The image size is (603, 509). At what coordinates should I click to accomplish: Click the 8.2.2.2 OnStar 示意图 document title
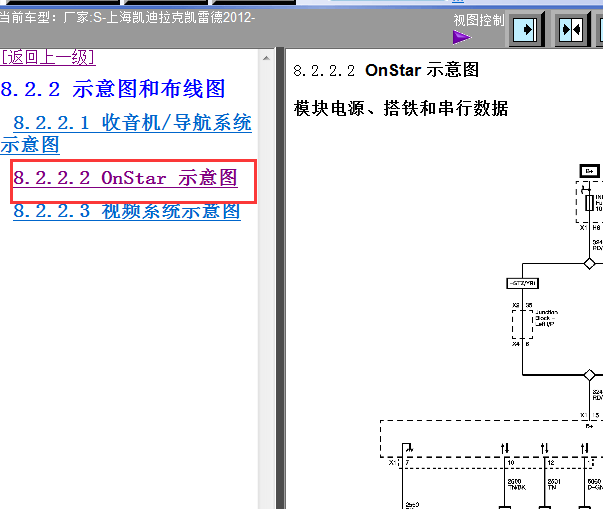(386, 70)
